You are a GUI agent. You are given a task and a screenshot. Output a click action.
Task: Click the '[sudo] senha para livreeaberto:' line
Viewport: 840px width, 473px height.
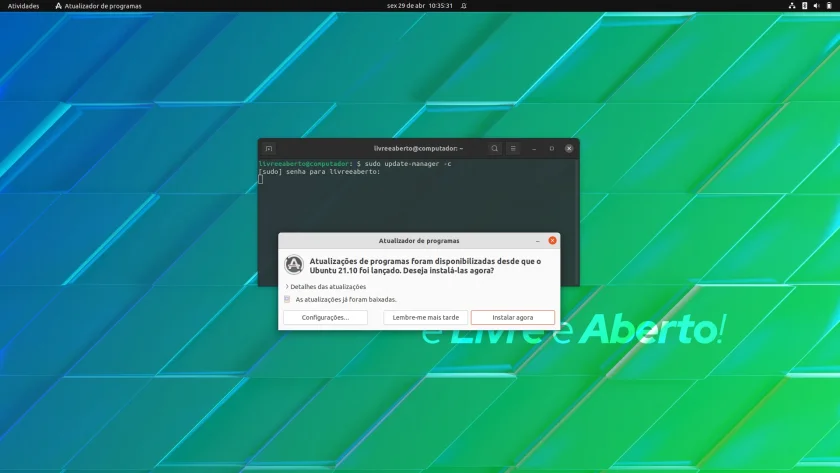tap(319, 172)
